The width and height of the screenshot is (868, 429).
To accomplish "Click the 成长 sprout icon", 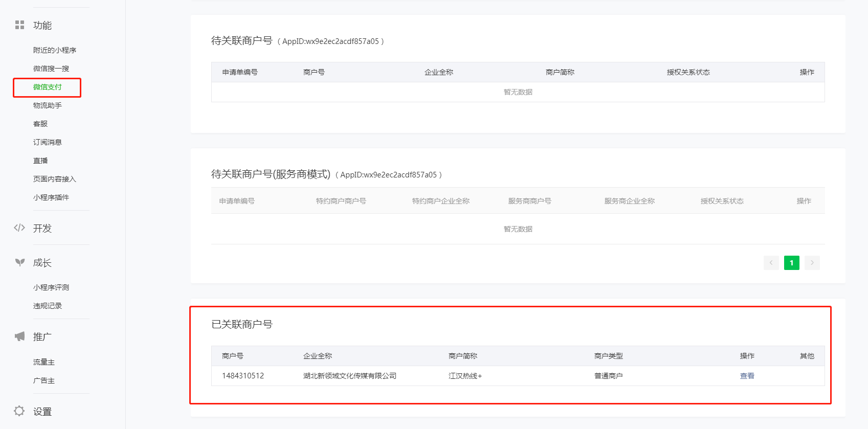I will [x=19, y=262].
